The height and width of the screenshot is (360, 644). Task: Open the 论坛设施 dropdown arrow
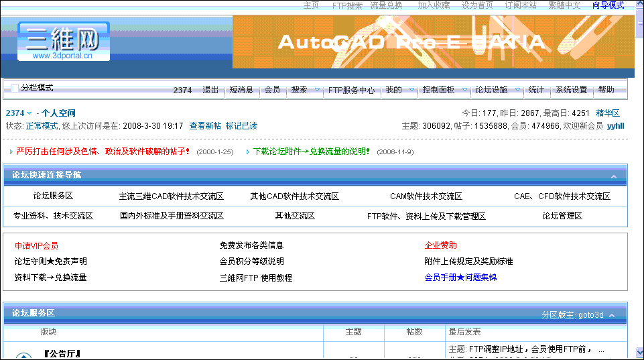[517, 90]
